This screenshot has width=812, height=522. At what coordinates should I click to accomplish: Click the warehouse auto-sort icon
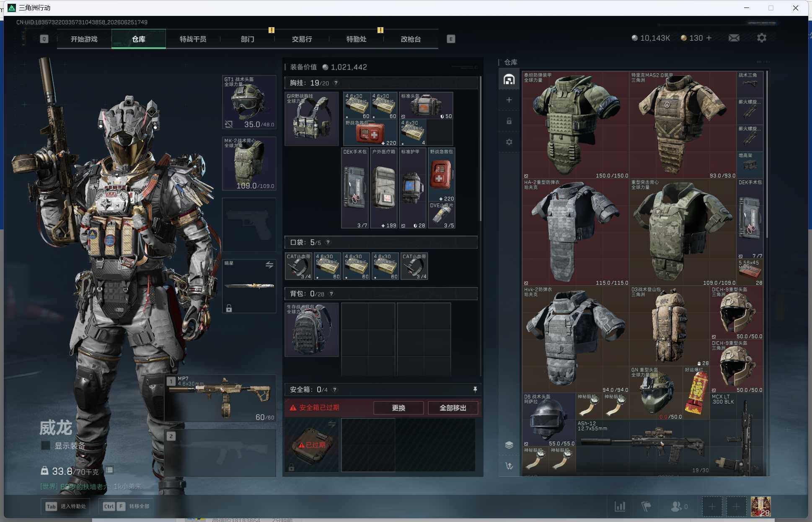coord(509,465)
